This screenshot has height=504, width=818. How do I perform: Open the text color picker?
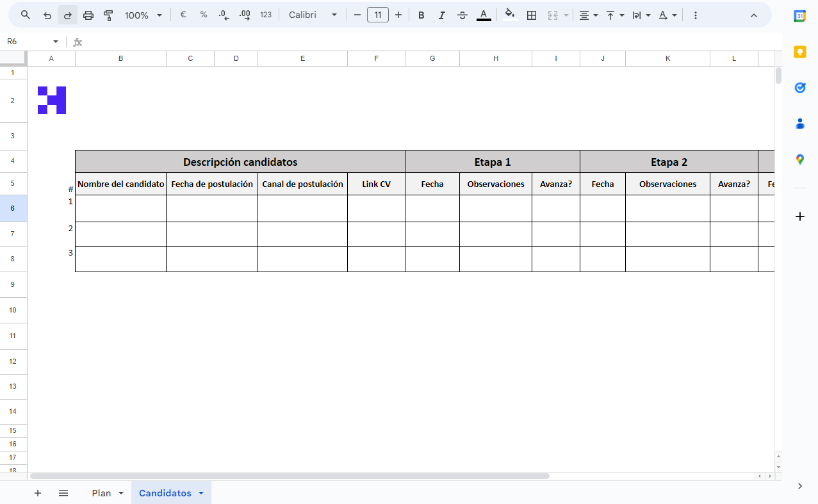(x=484, y=14)
